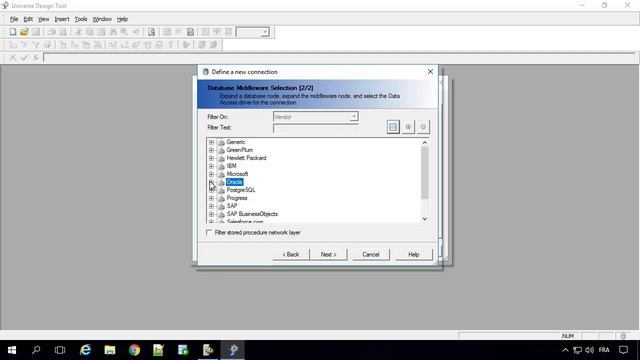Select the Oracle tree item
The image size is (640, 360).
click(234, 182)
